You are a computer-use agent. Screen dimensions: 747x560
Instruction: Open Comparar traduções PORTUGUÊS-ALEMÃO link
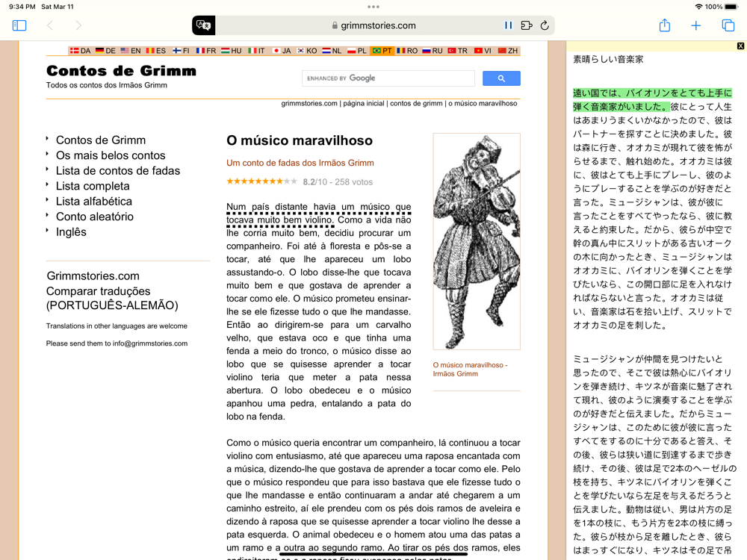112,298
